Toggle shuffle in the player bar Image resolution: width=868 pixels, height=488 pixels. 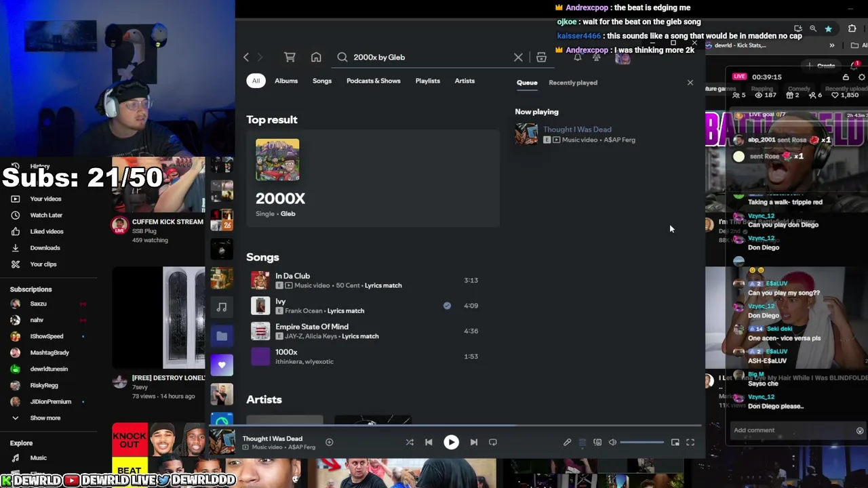tap(410, 443)
